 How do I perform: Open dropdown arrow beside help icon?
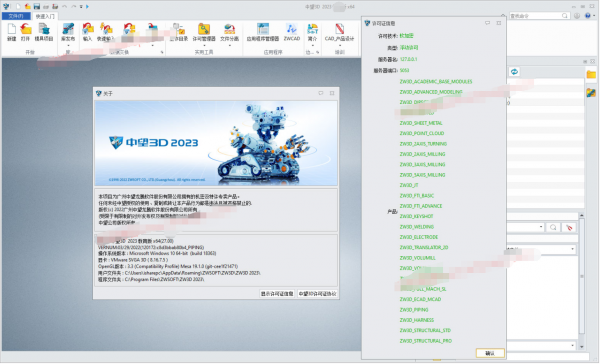coord(594,16)
